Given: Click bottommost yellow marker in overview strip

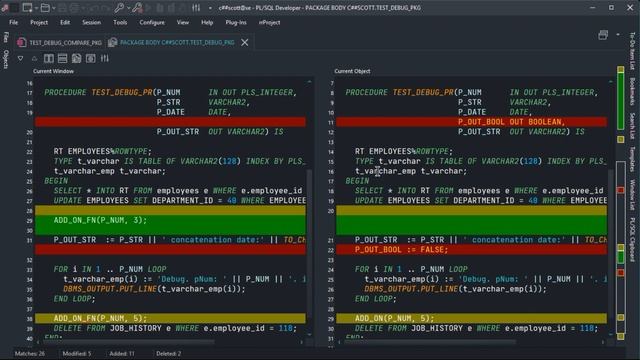Looking at the screenshot, I should click(621, 336).
